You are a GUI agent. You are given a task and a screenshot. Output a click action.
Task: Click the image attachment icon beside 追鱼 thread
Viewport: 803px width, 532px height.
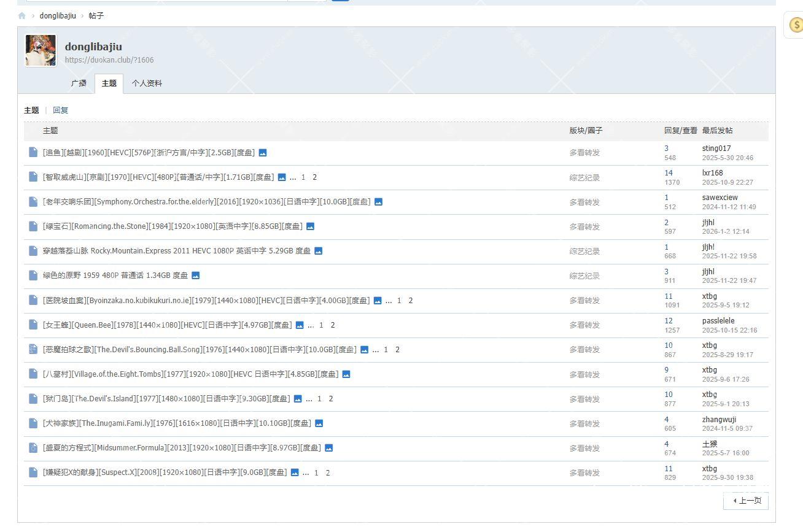click(x=263, y=153)
